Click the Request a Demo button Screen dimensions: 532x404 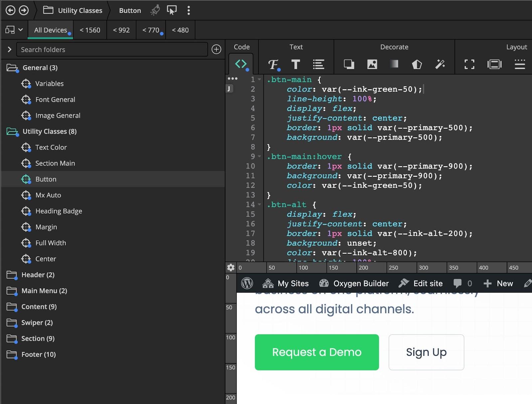click(317, 352)
